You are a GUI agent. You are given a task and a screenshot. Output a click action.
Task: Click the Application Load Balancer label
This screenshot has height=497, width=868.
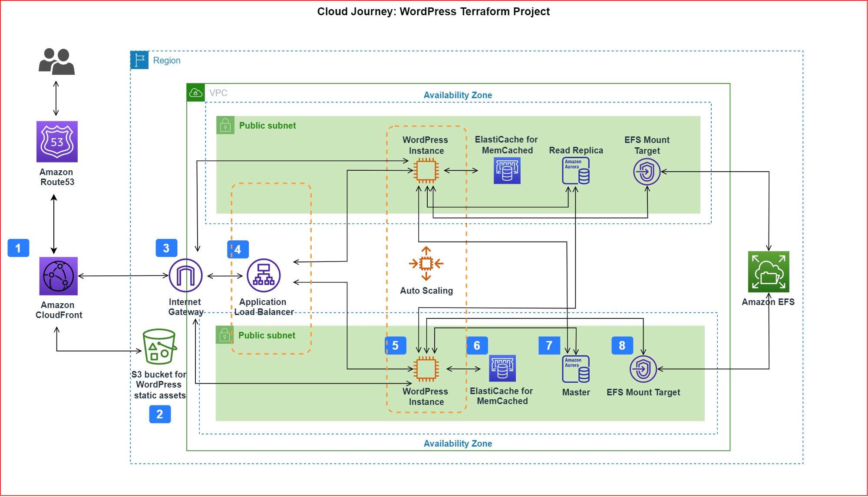(x=264, y=307)
